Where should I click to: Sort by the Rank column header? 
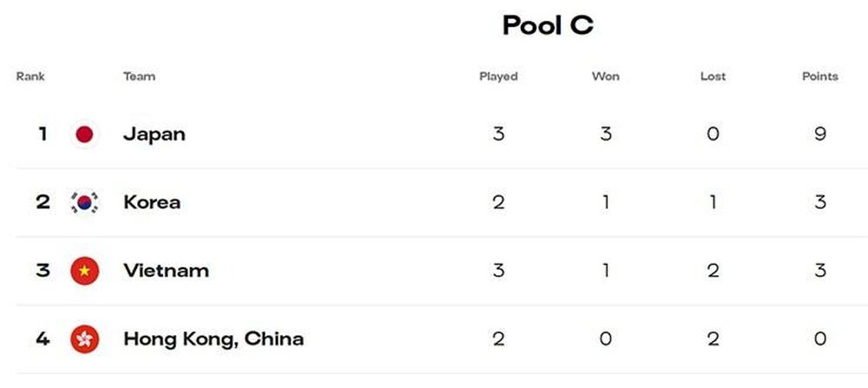point(30,76)
